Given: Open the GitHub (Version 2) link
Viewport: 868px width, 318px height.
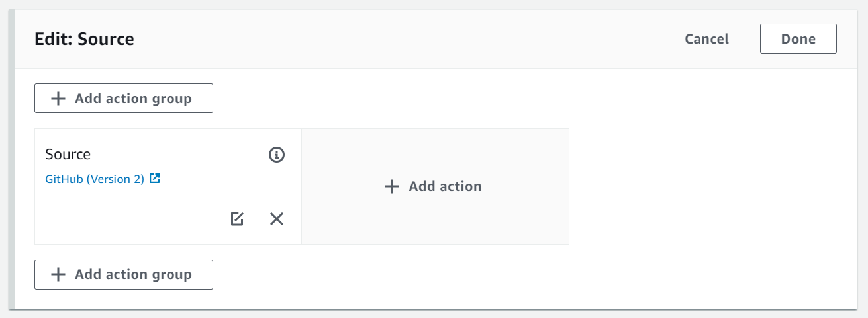Looking at the screenshot, I should click(x=95, y=179).
